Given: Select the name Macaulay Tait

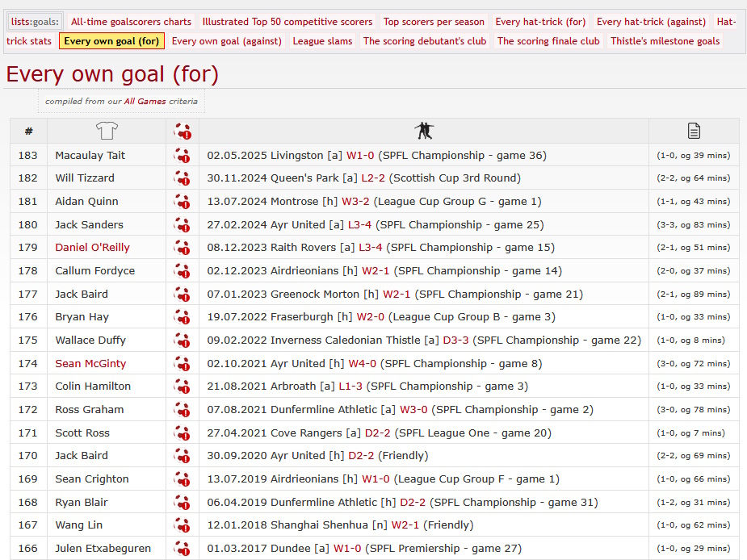Looking at the screenshot, I should pos(90,155).
